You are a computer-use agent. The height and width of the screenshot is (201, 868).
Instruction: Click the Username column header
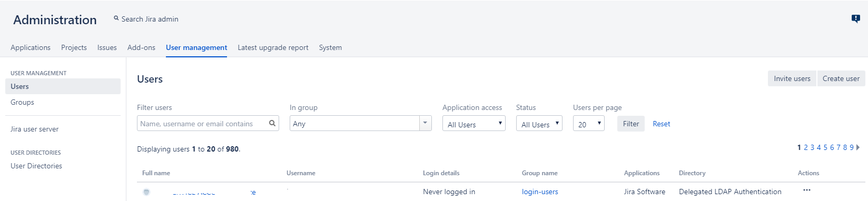point(301,173)
